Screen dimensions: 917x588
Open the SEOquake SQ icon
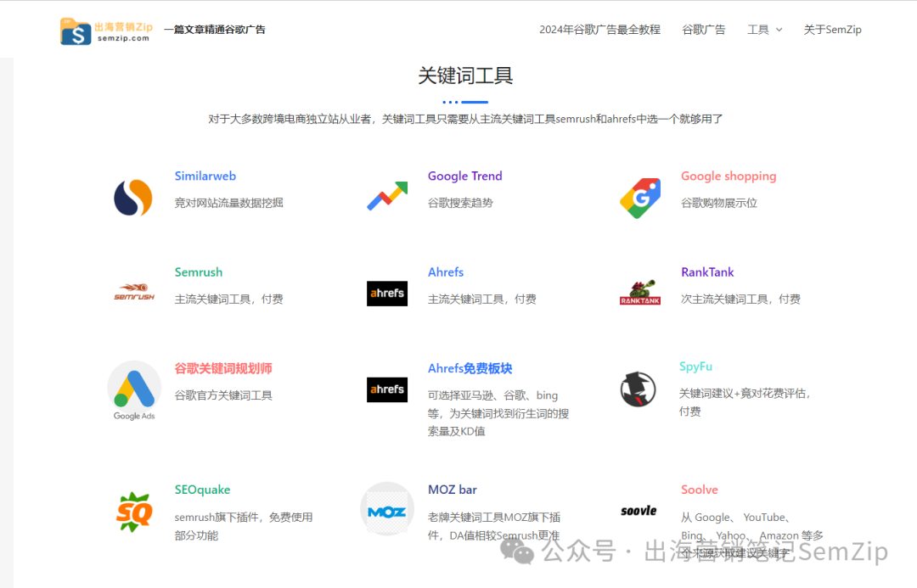coord(134,512)
